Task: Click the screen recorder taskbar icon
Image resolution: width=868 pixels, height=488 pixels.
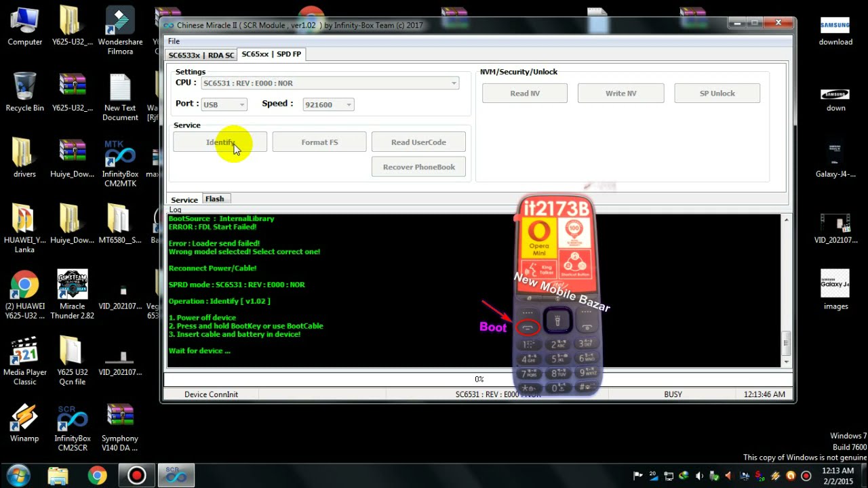Action: pos(136,475)
